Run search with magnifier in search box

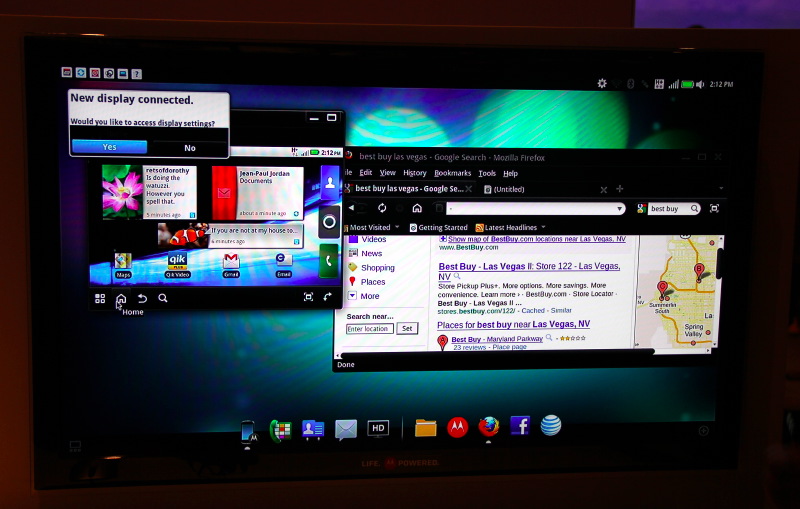694,209
